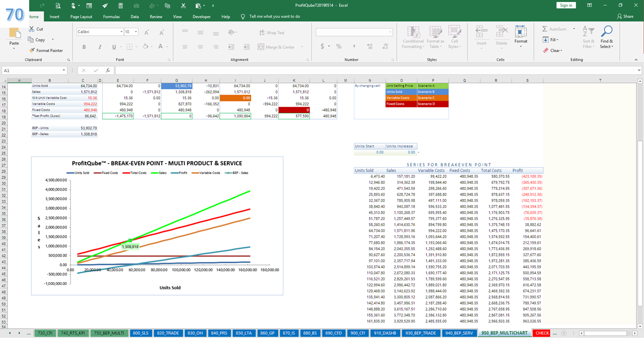Click the Orientation angled text icon
The height and width of the screenshot is (362, 644).
click(x=230, y=32)
